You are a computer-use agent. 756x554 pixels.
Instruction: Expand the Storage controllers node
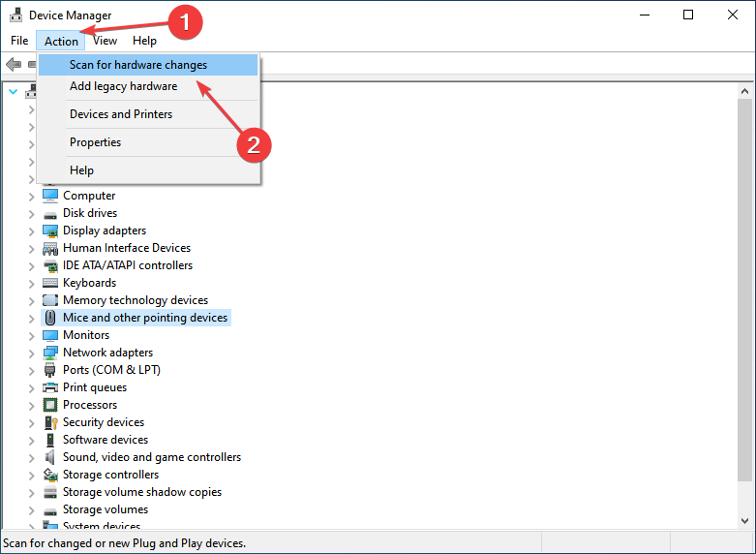31,475
